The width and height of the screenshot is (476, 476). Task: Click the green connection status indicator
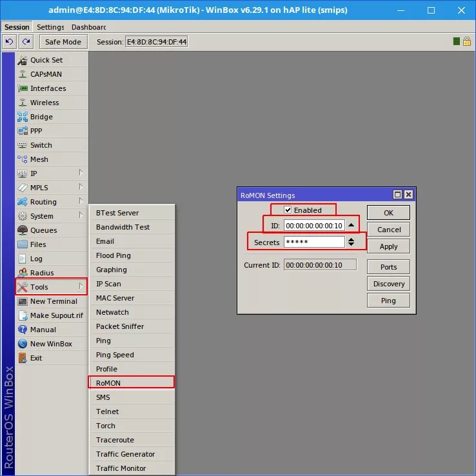456,41
